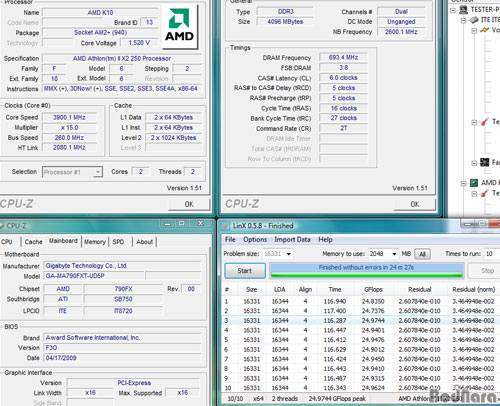Screen dimensions: 500x406
Task: Click the black fan icon in the sensor tree
Action: pos(484,162)
